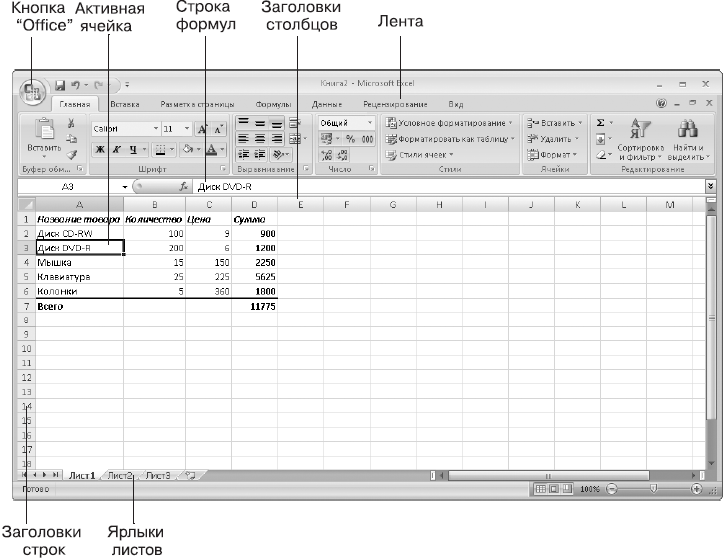Click the zoom slider handle

tap(653, 489)
